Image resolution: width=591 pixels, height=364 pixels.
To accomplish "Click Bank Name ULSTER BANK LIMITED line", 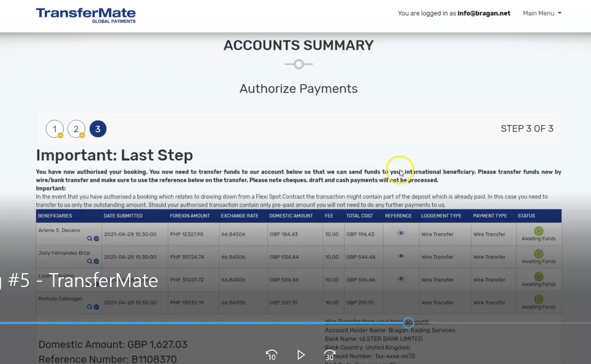I will click(x=374, y=339).
